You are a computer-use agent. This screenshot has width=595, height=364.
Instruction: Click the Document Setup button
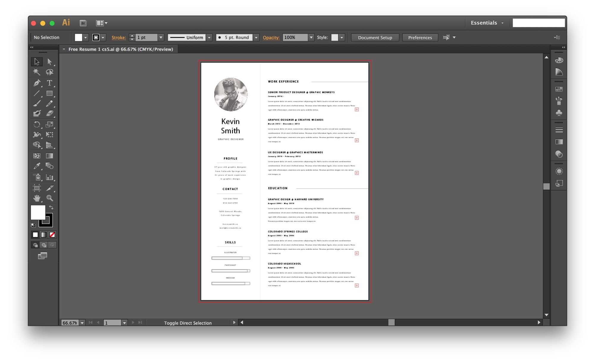pos(375,37)
